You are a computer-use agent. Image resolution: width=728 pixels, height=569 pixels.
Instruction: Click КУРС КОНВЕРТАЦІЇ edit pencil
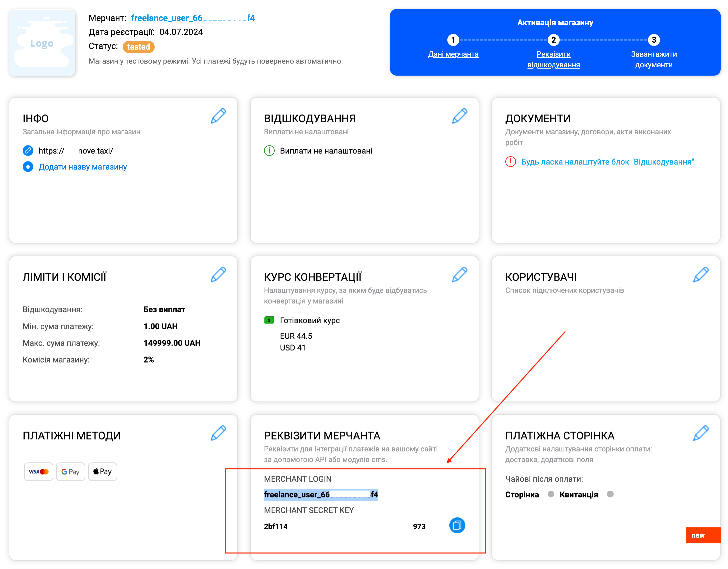coord(460,275)
